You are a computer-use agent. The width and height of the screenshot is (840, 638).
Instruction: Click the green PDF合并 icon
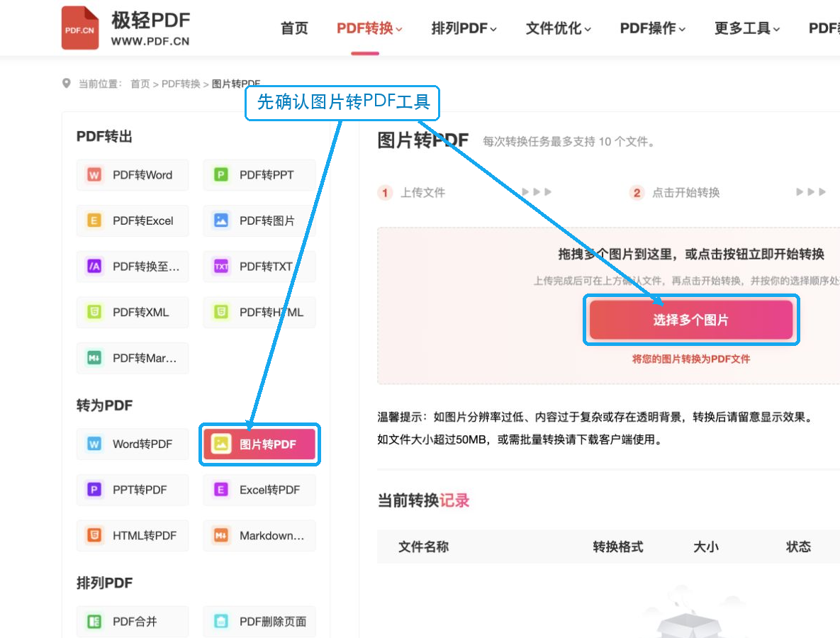pos(94,622)
